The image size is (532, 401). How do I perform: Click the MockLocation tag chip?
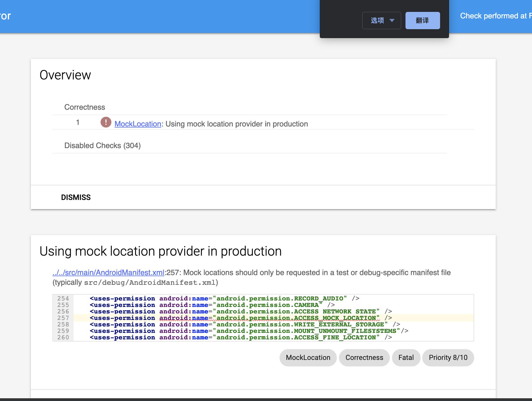tap(308, 357)
